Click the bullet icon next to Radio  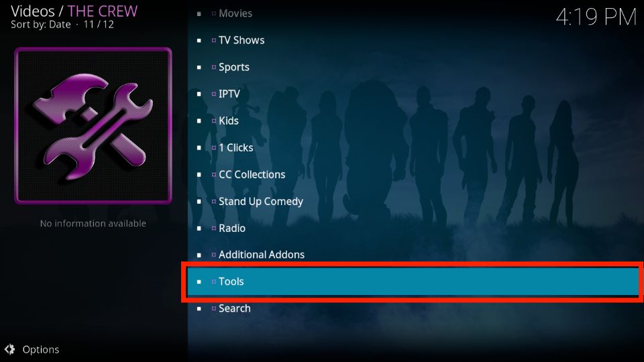point(199,229)
